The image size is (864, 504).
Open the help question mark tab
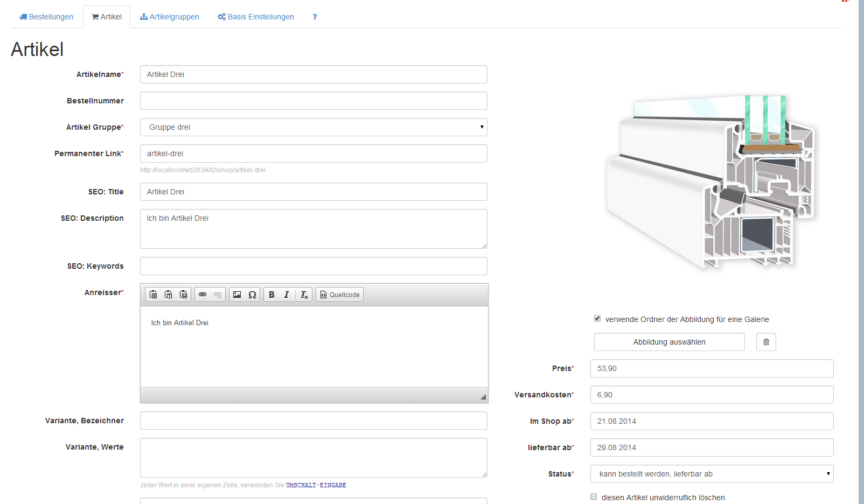click(315, 17)
